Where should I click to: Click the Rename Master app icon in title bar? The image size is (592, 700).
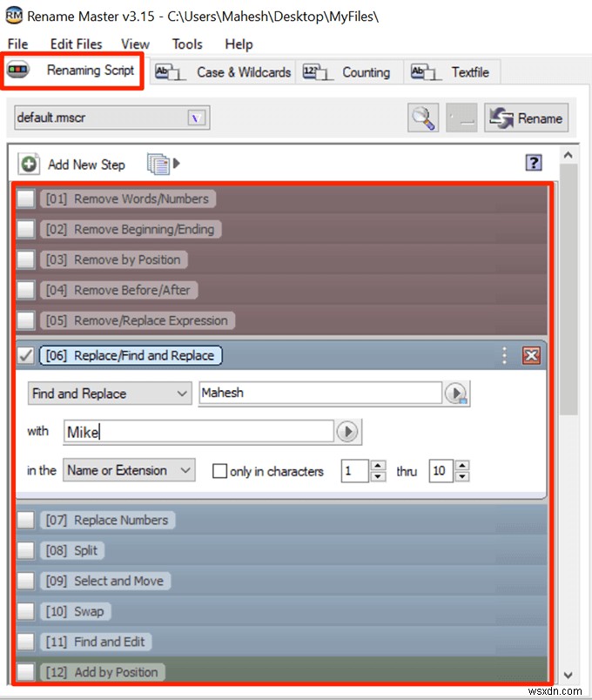click(14, 16)
